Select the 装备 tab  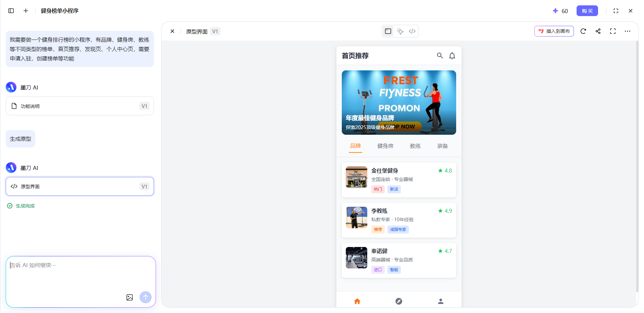point(442,146)
